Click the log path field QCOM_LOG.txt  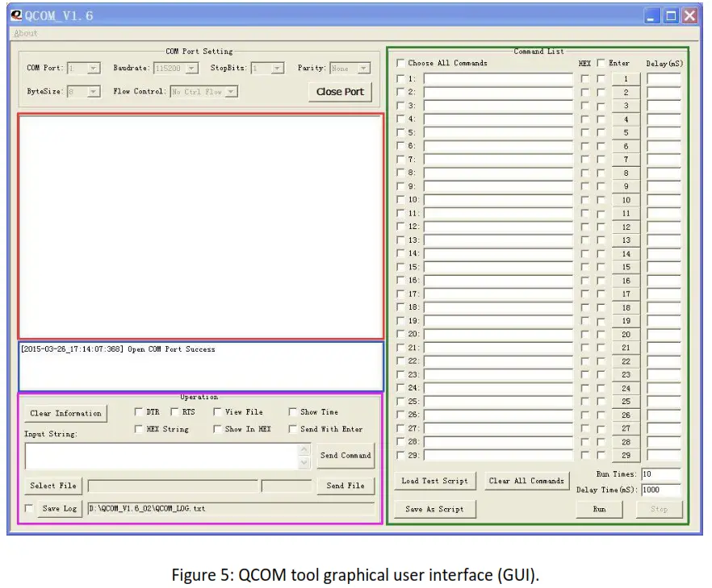click(x=232, y=509)
